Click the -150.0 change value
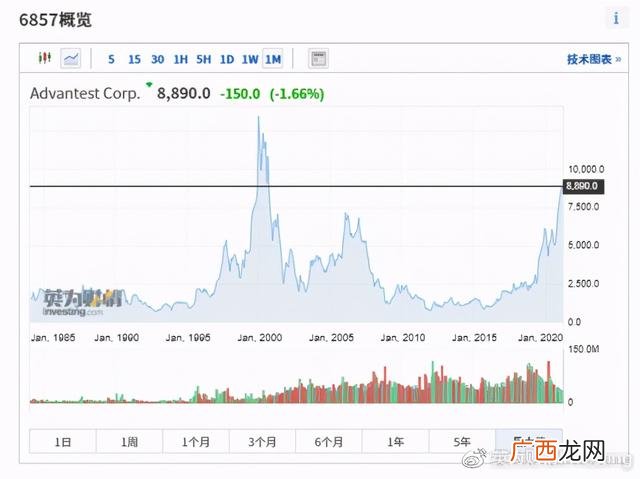Viewport: 640px width, 479px height. point(240,94)
